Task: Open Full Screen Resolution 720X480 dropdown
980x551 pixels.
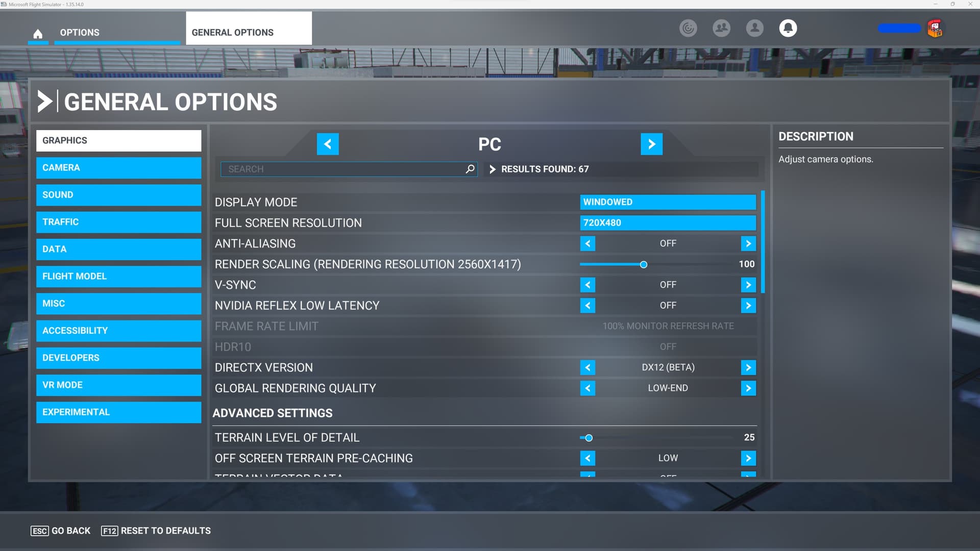Action: 668,223
